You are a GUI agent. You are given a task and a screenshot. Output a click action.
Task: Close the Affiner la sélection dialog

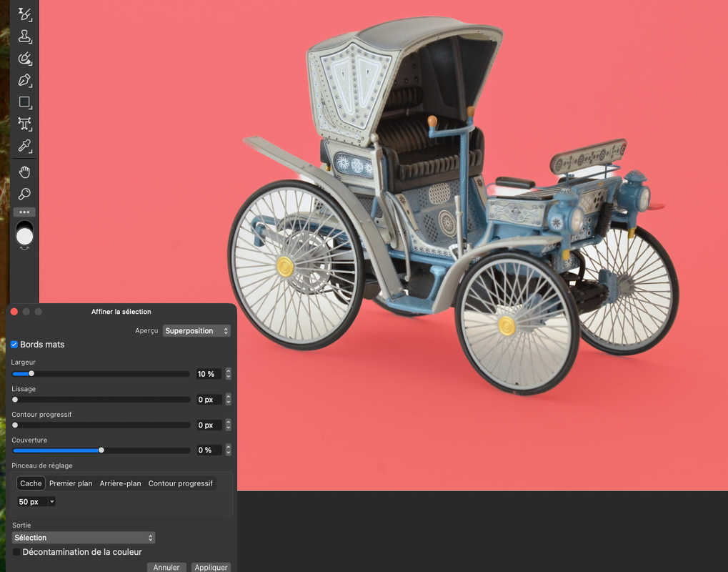click(x=14, y=311)
